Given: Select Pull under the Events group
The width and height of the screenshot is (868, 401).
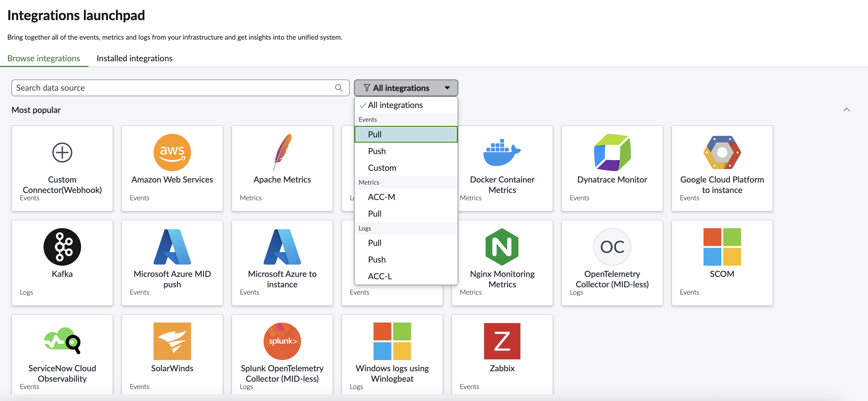Looking at the screenshot, I should (406, 135).
